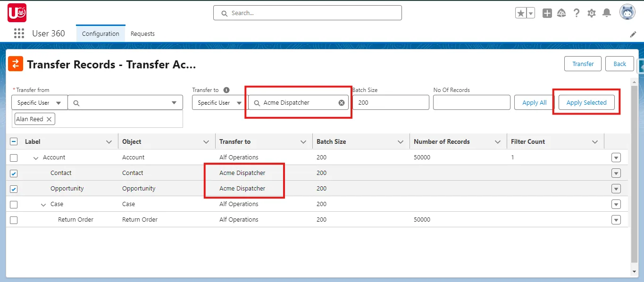Open the row actions menu on Return Order
This screenshot has height=282, width=644.
point(616,220)
